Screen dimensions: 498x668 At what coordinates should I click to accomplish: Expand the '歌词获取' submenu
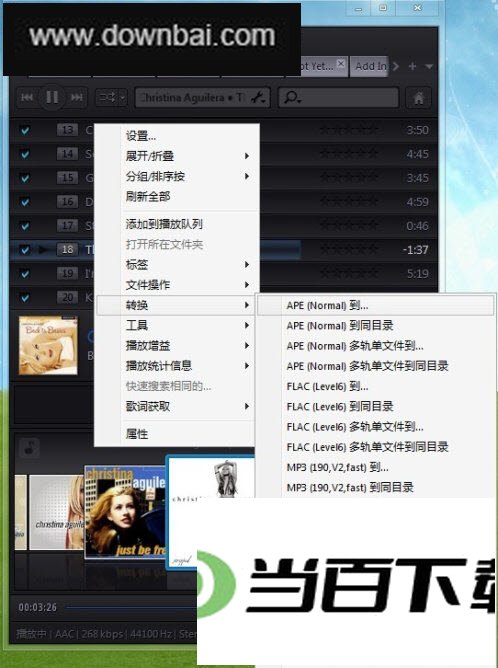pyautogui.click(x=178, y=406)
